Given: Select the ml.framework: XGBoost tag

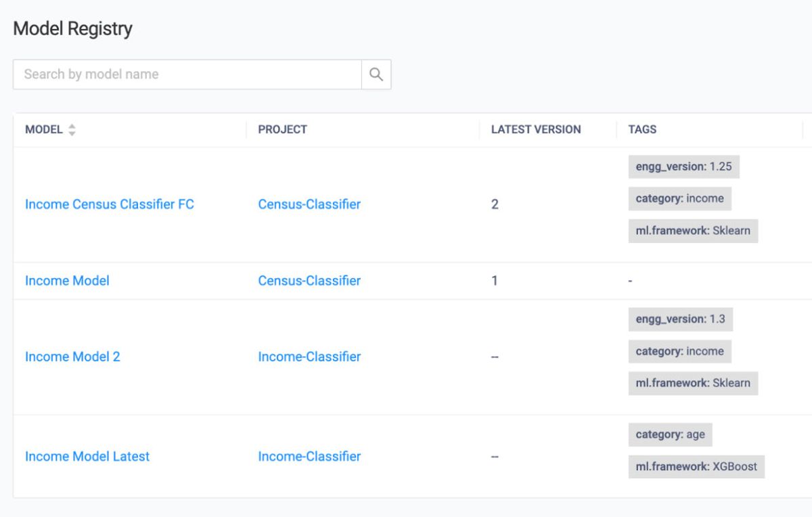Looking at the screenshot, I should (x=698, y=466).
